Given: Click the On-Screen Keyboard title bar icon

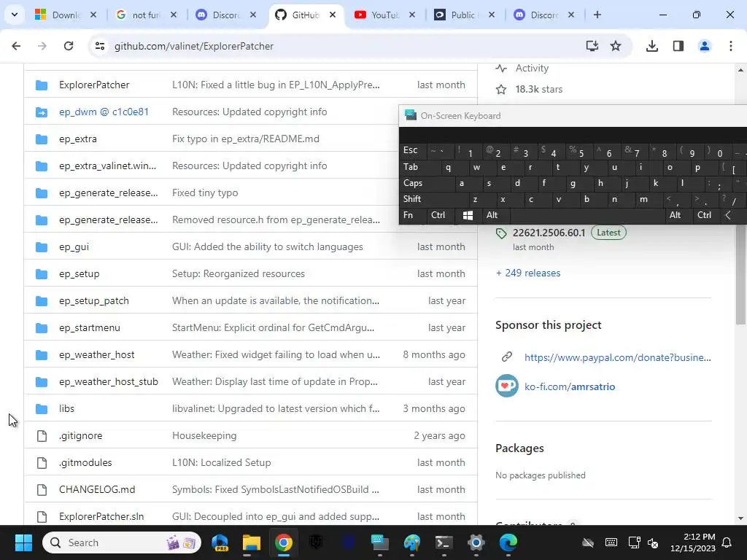Looking at the screenshot, I should (410, 114).
